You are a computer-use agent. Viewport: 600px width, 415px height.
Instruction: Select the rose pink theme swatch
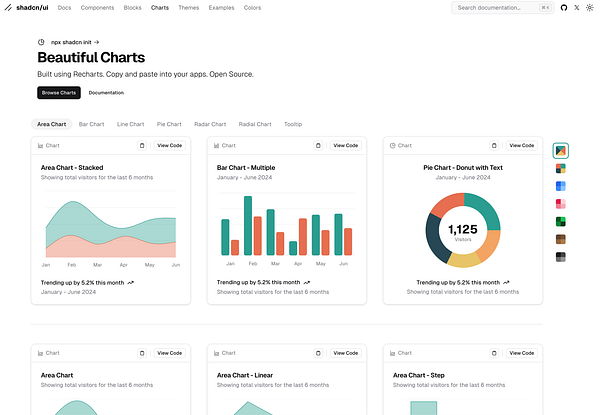tap(561, 204)
